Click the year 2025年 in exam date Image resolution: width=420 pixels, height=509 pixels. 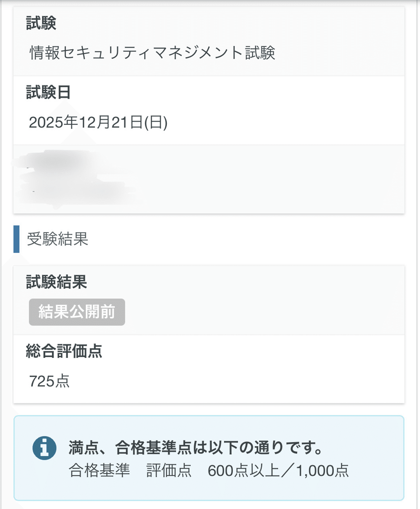53,122
